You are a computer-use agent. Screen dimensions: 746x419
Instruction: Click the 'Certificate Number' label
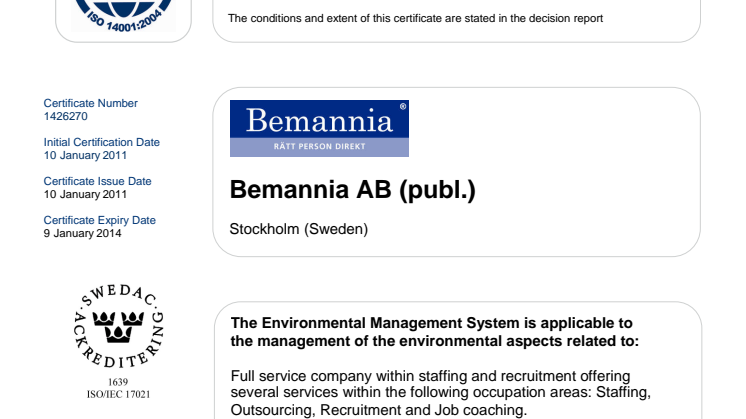tap(91, 103)
